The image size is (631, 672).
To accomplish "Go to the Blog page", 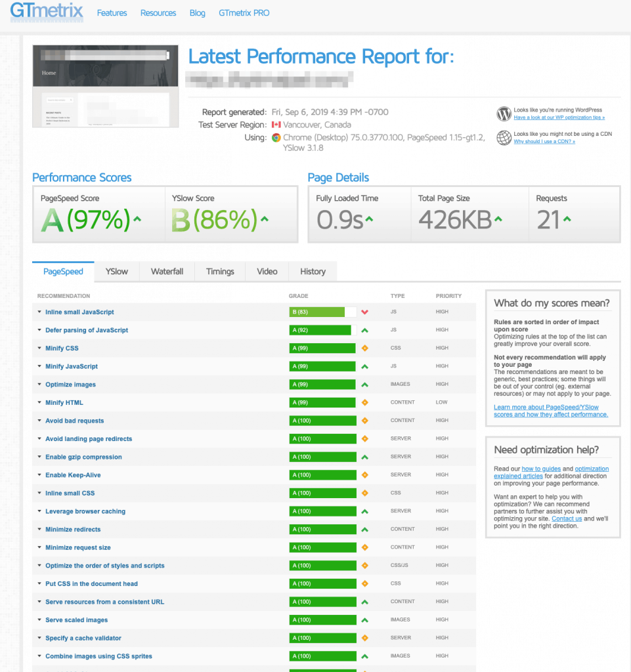I will (x=197, y=13).
